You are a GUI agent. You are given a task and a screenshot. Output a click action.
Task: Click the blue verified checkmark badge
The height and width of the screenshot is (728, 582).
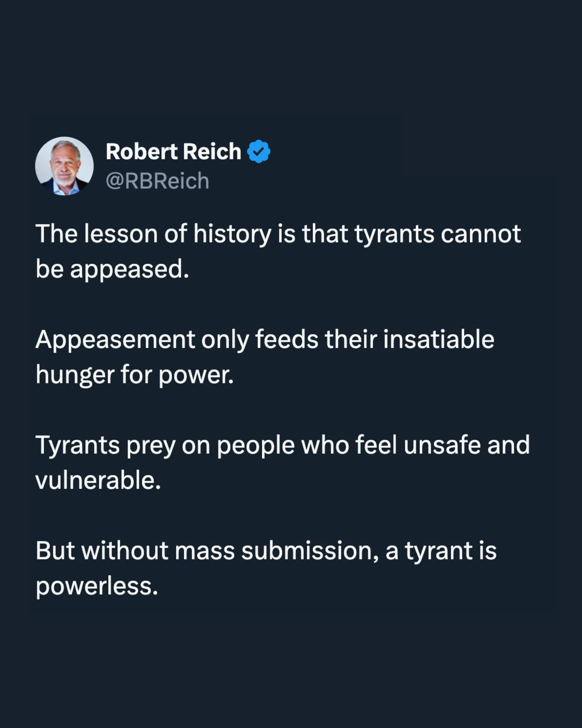coord(259,151)
